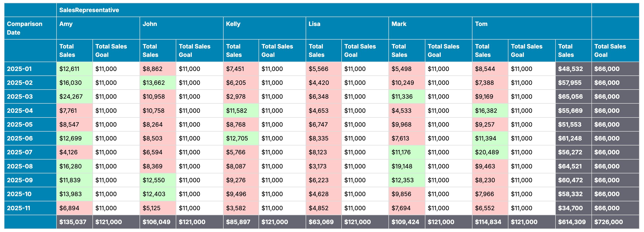Select Tom's $20,489 sales cell
This screenshot has height=232, width=644.
pyautogui.click(x=487, y=152)
